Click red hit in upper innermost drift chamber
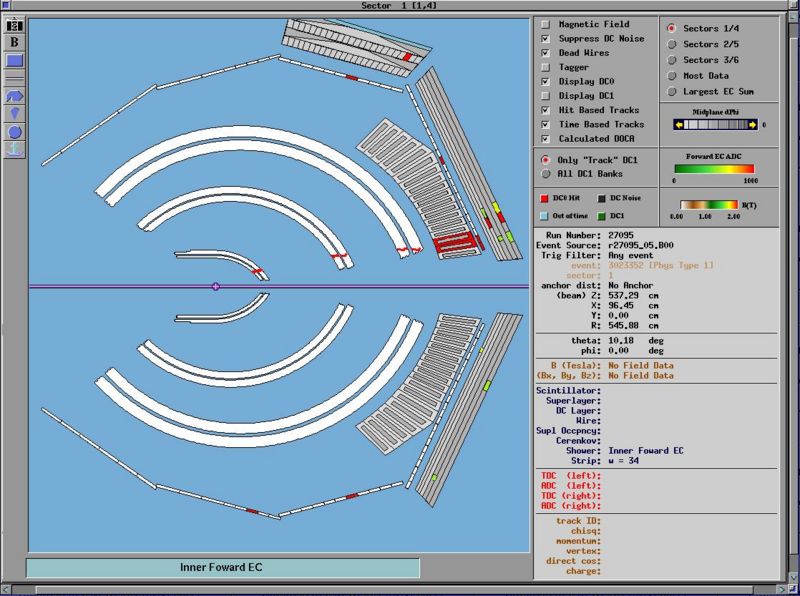Screen dimensions: 800x596 pos(258,271)
